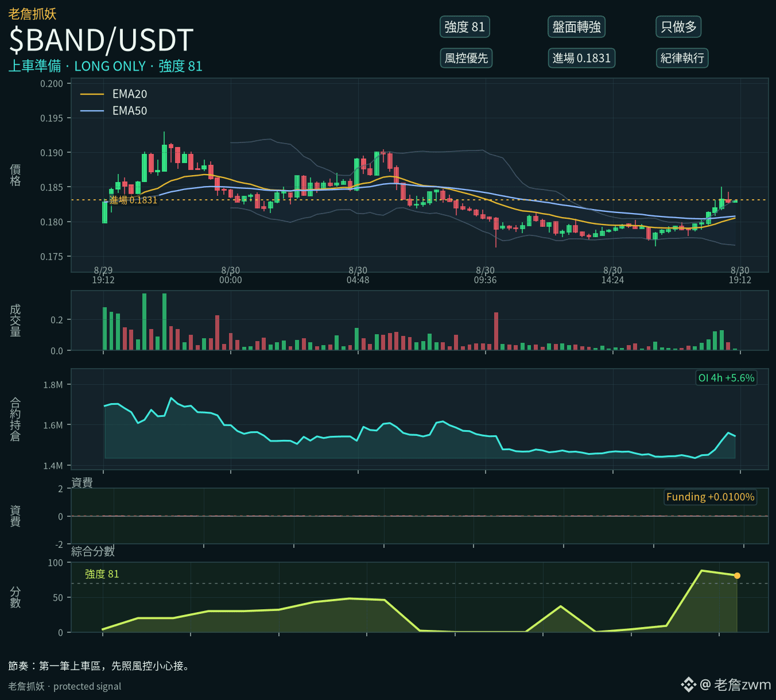The image size is (776, 700).
Task: Click the 1.4M open interest axis label
Action: (53, 466)
